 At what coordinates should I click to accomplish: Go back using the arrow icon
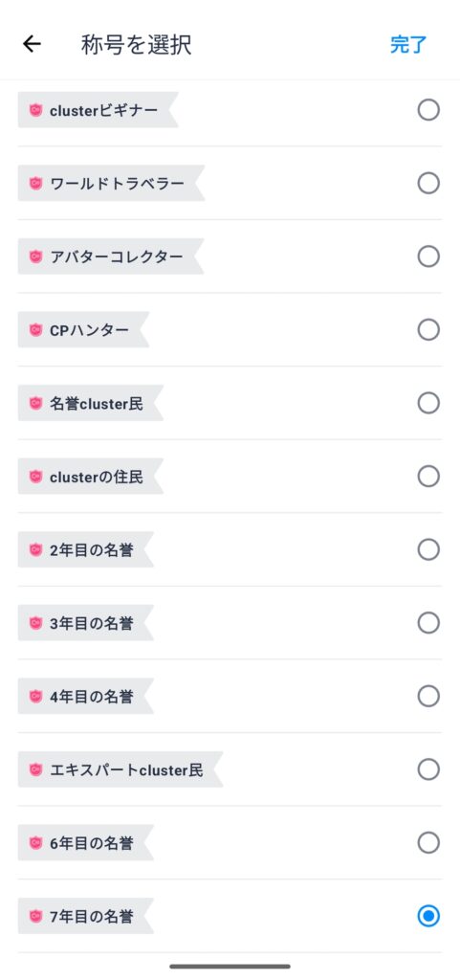tap(32, 44)
